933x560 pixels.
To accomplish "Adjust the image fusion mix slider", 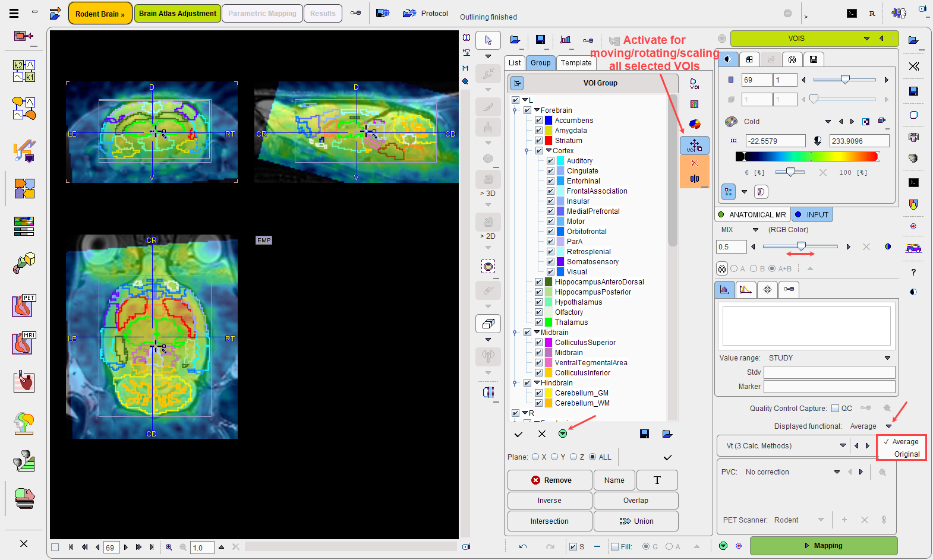I will tap(801, 246).
